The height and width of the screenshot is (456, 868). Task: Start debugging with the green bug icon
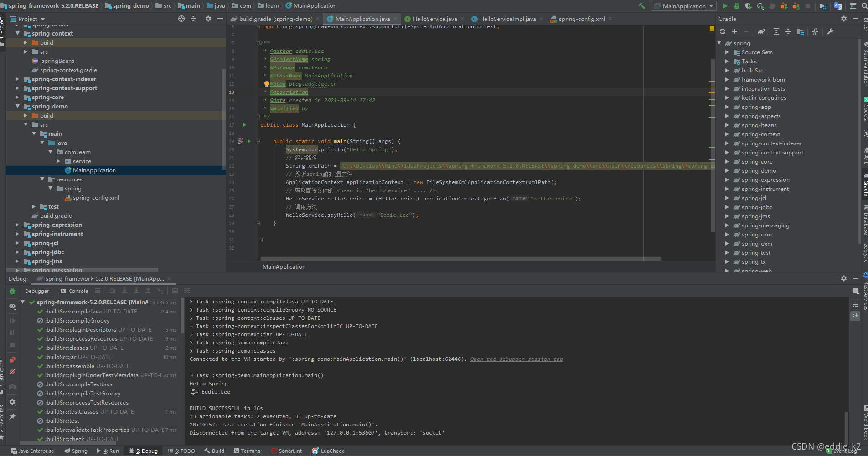point(737,6)
